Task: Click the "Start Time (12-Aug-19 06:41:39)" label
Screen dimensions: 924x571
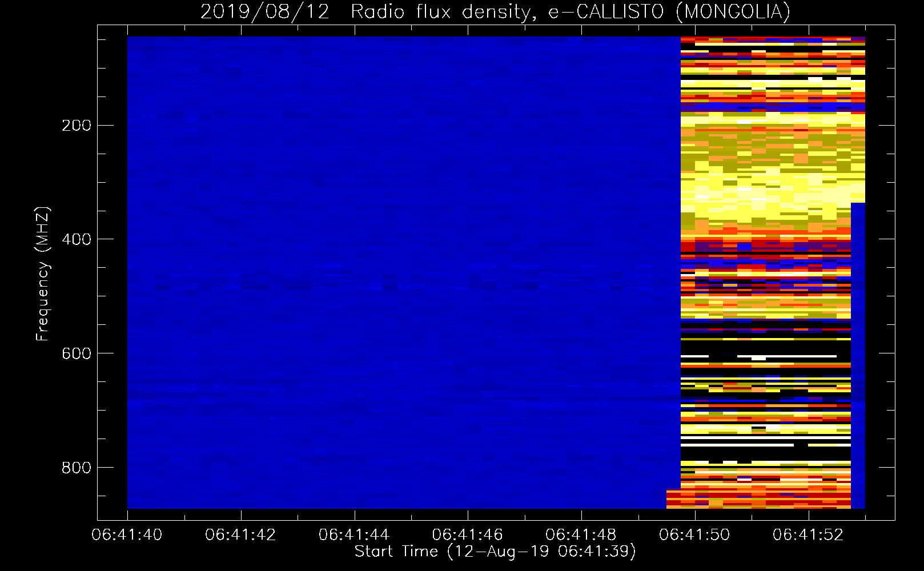Action: pos(495,552)
